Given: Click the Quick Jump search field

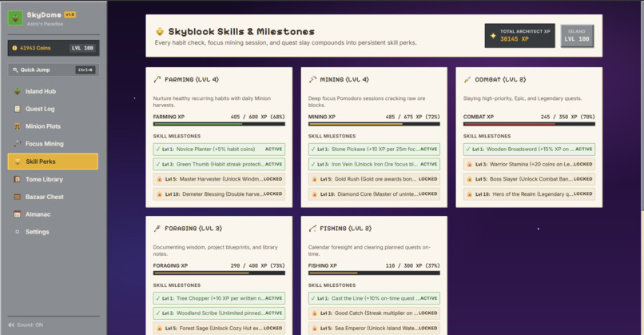Looking at the screenshot, I should pos(54,70).
